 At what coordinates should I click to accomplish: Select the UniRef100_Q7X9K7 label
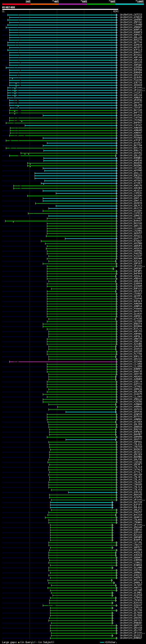tap(131, 183)
